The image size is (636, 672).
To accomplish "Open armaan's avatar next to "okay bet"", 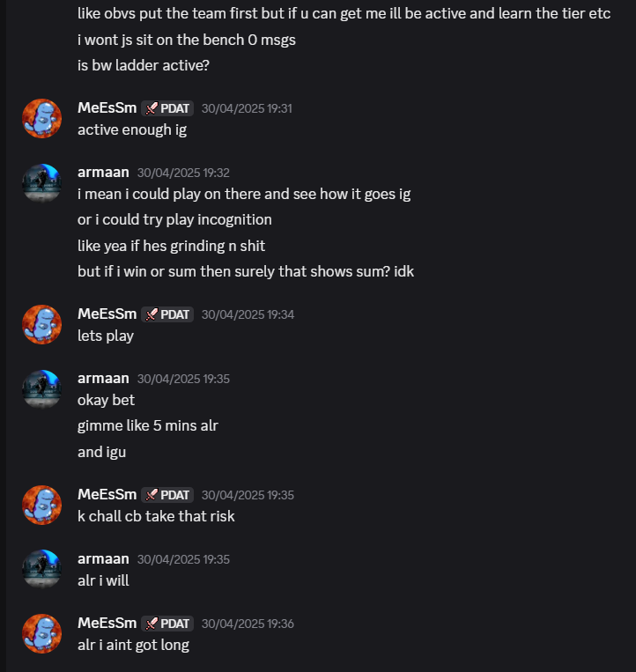I will [41, 388].
